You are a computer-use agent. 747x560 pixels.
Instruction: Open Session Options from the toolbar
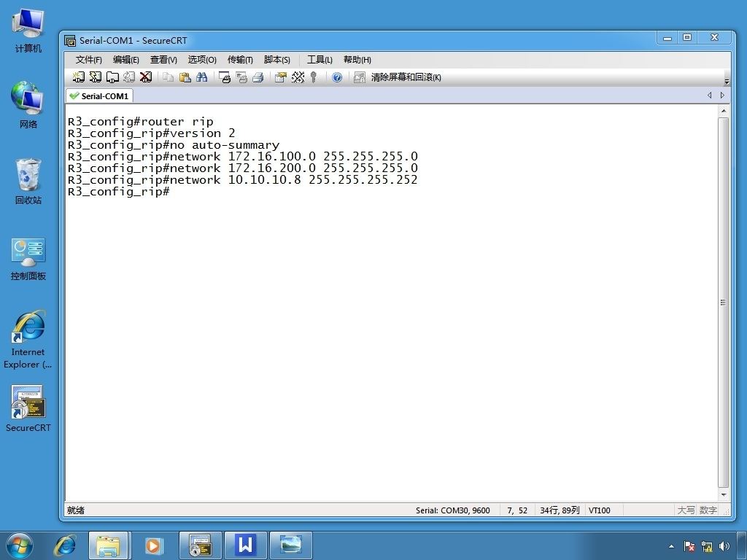click(281, 77)
